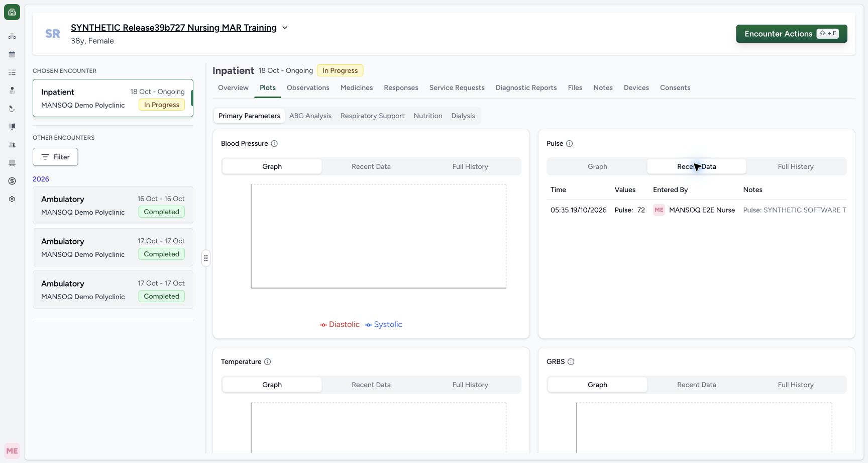Switch Blood Pressure view to Recent Data

pyautogui.click(x=371, y=166)
